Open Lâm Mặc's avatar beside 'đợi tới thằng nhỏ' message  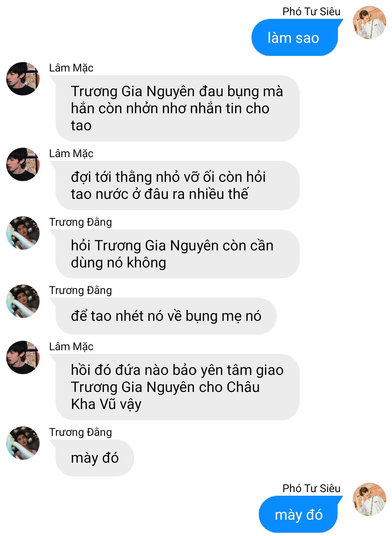point(23,164)
